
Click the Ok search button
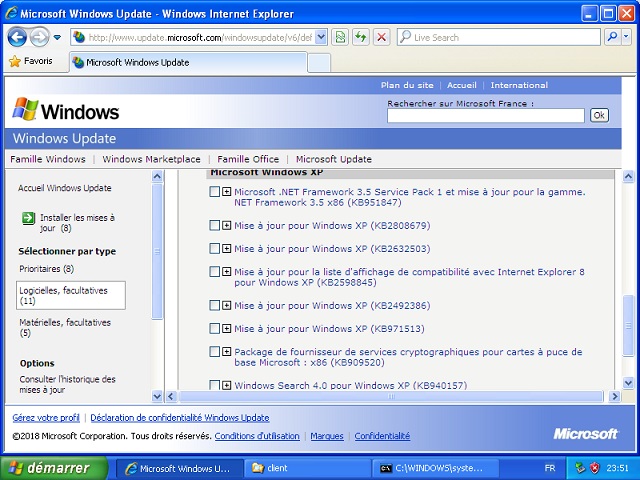(x=598, y=115)
